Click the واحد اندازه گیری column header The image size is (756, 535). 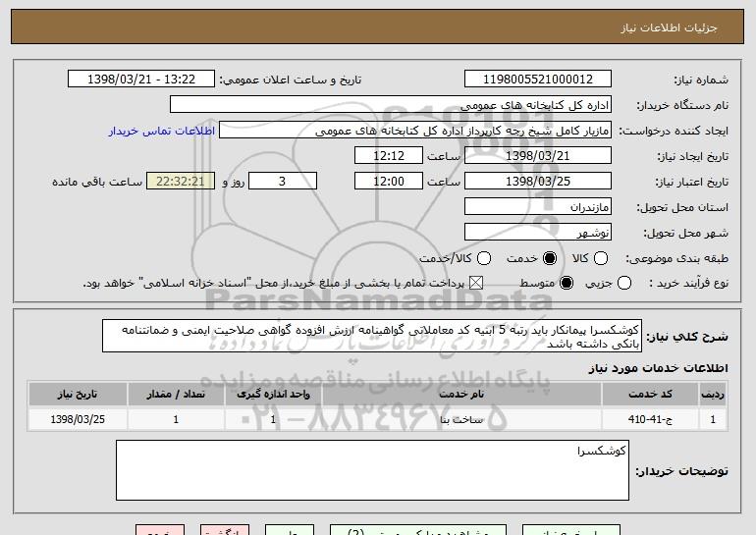coord(273,395)
